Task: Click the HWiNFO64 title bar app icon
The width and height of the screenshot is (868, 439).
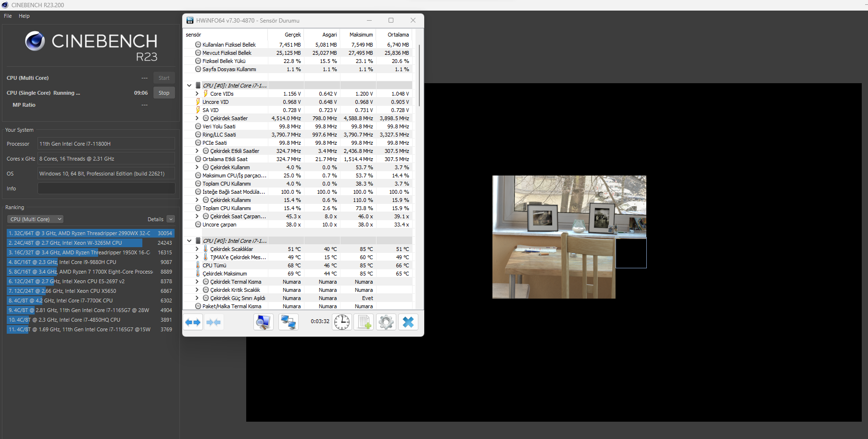Action: (190, 20)
